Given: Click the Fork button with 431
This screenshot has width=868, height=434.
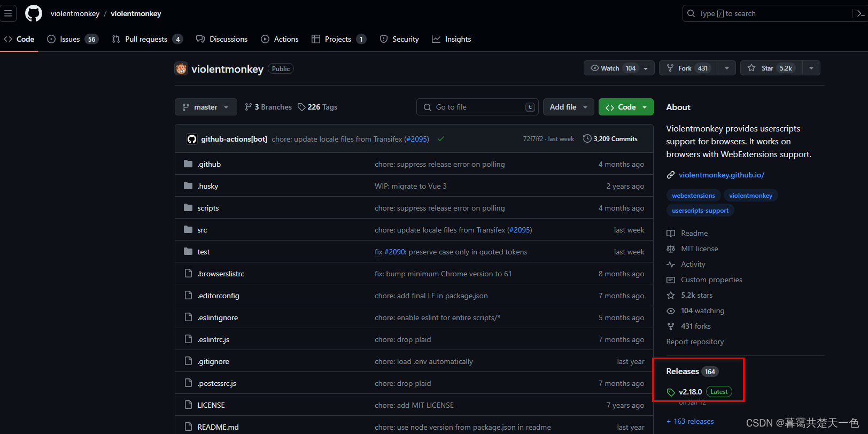Looking at the screenshot, I should [688, 68].
